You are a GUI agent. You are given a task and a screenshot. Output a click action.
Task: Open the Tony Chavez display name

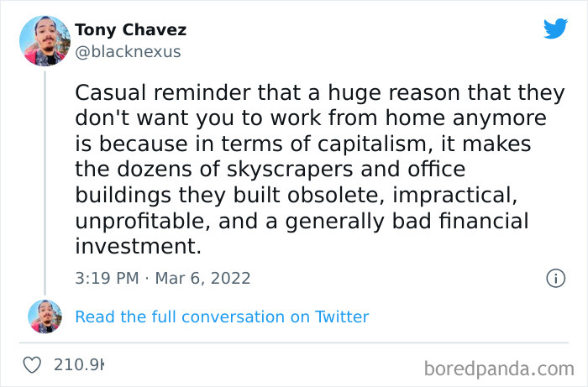pos(130,30)
